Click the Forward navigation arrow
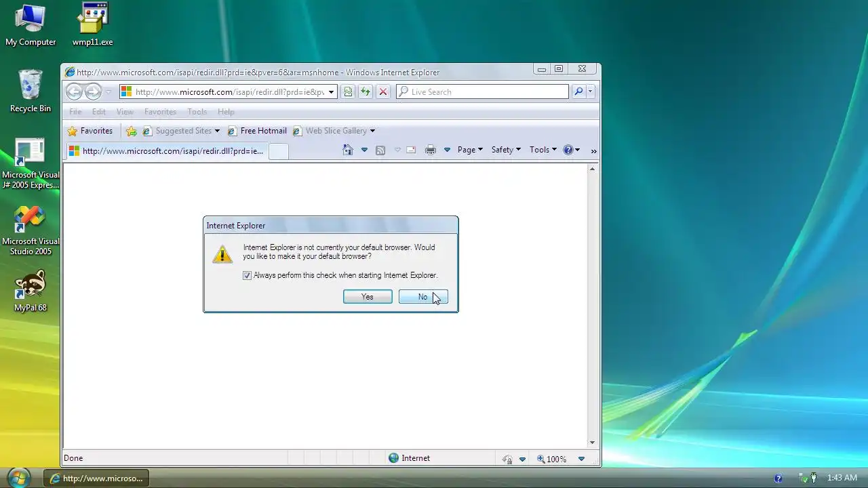Viewport: 868px width, 488px height. [x=93, y=91]
